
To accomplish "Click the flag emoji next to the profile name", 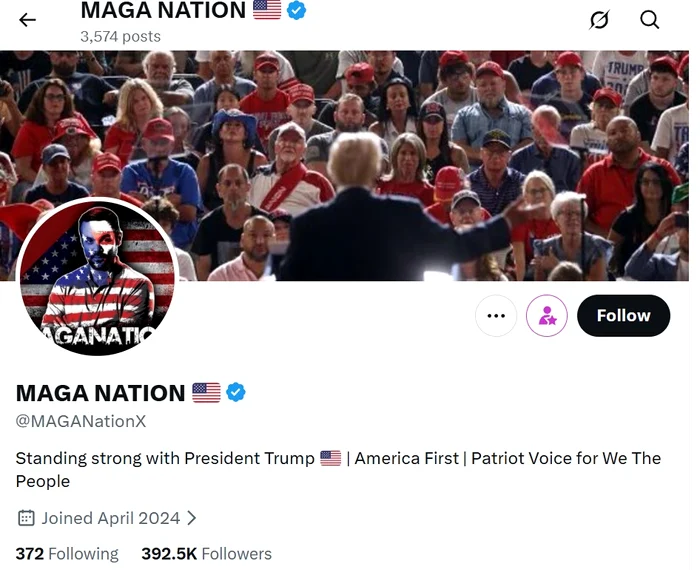I will (206, 392).
